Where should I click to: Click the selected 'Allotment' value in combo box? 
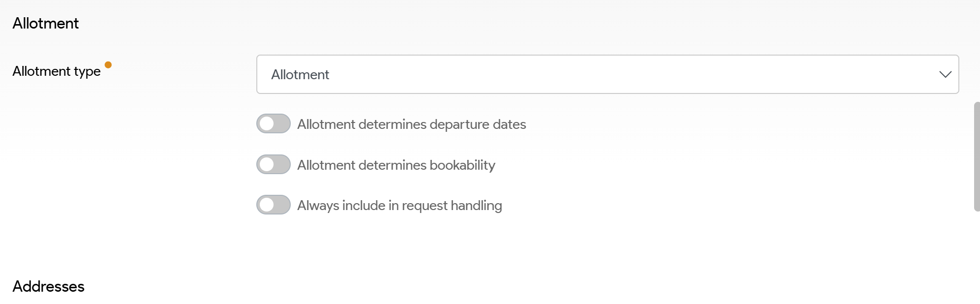[300, 75]
